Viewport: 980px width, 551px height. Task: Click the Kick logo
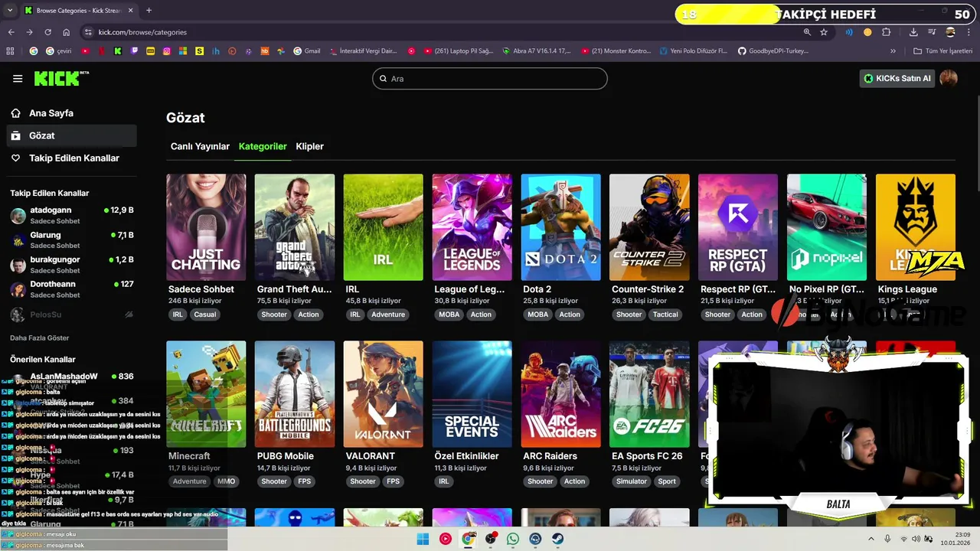coord(60,78)
